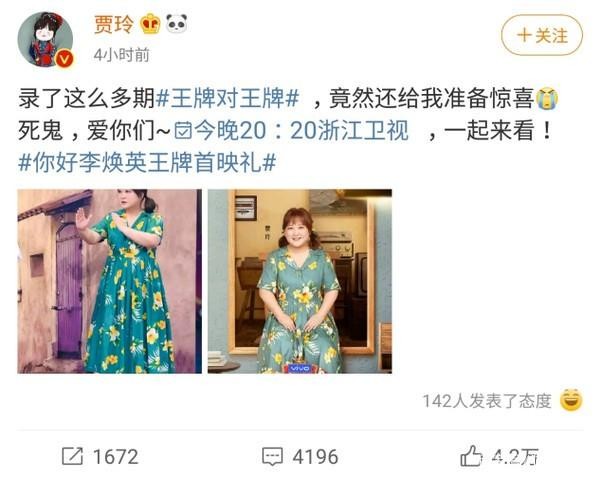Tap the 4196 comment count
Image resolution: width=600 pixels, height=478 pixels.
point(315,457)
